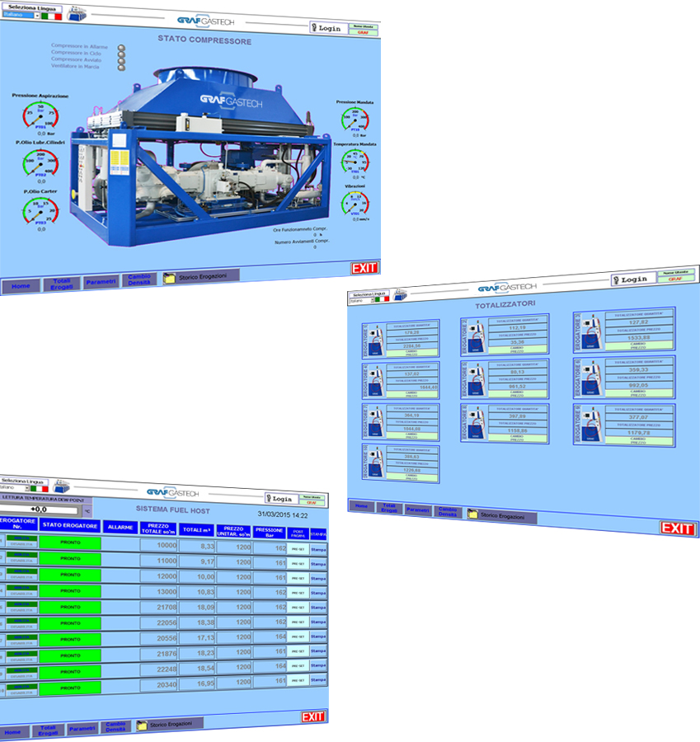Click Storico Erogazioni in Stato Compressore screen
Image resolution: width=700 pixels, height=742 pixels.
[x=200, y=277]
